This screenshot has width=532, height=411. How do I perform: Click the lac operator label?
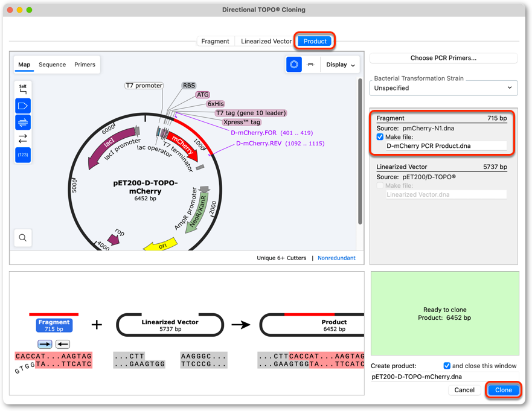pos(155,150)
